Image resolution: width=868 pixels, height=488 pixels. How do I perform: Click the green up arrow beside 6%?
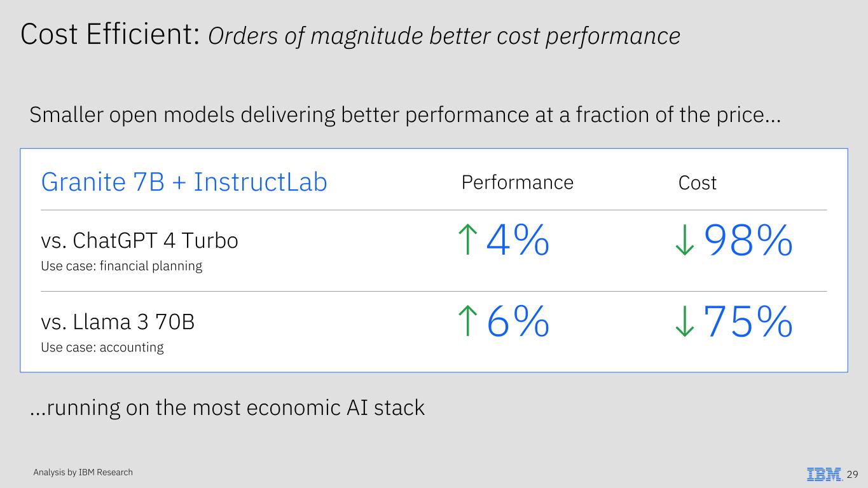pyautogui.click(x=467, y=321)
